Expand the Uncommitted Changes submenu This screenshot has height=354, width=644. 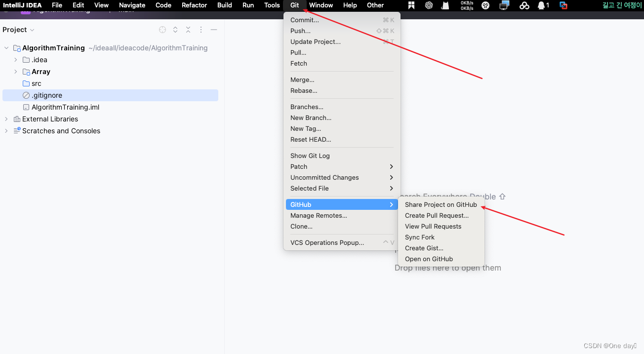(x=342, y=178)
